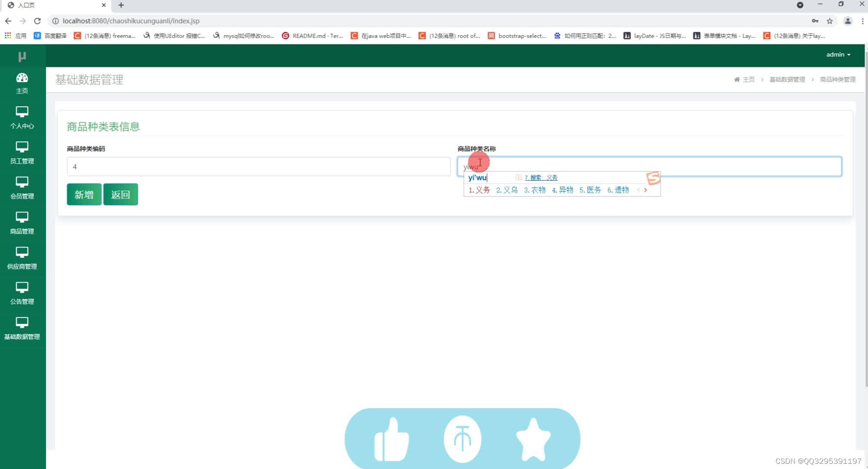868x469 pixels.
Task: Click the coin donate icon
Action: tap(462, 439)
